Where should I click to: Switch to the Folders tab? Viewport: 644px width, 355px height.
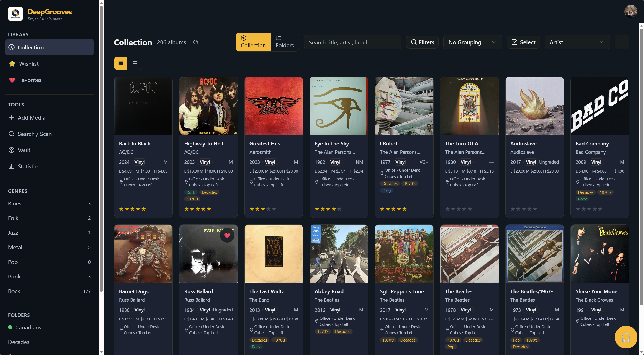pyautogui.click(x=285, y=42)
